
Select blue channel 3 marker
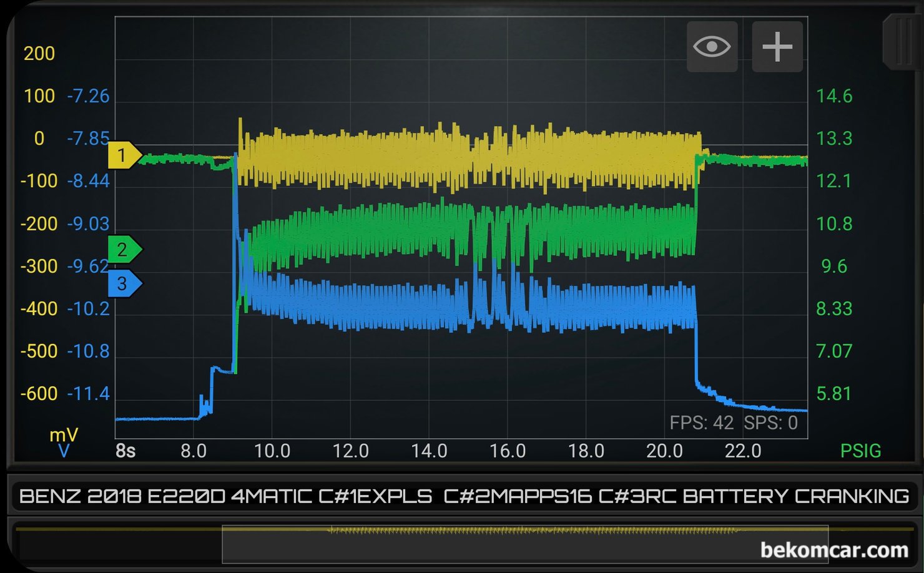(125, 284)
